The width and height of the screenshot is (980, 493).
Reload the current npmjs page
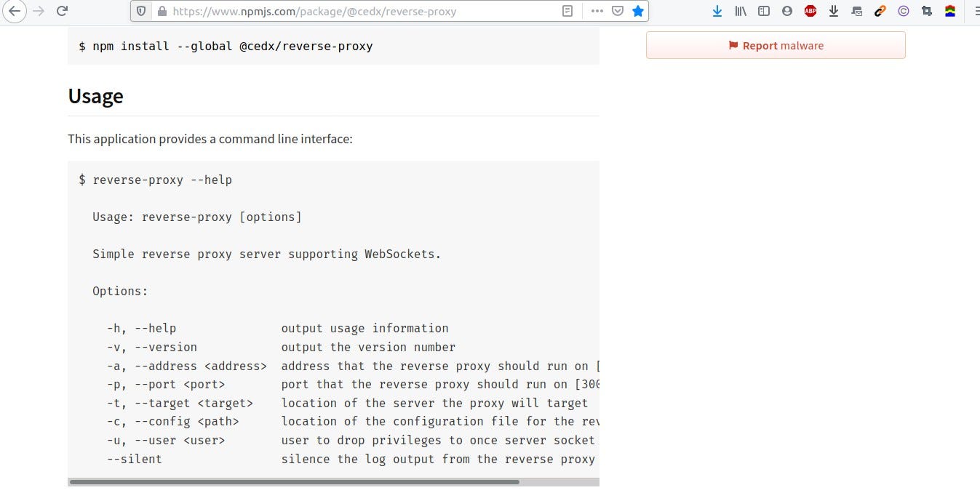point(62,11)
